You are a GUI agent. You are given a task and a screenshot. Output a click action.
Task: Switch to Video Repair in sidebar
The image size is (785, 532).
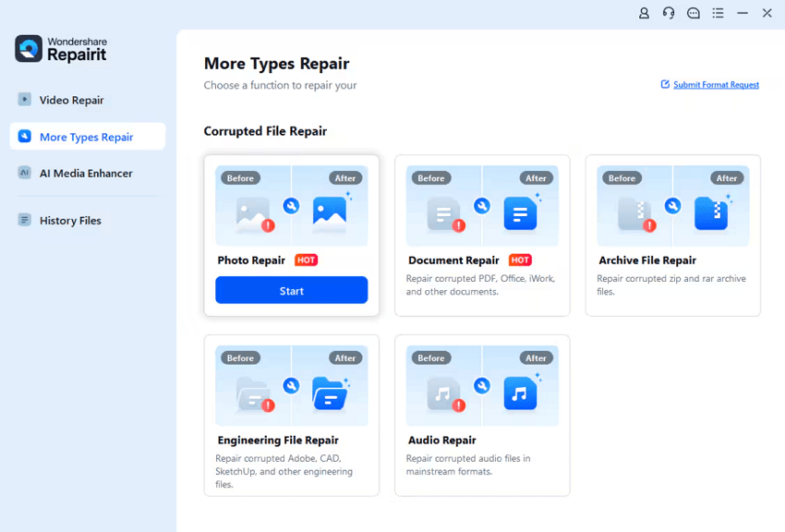click(x=71, y=100)
